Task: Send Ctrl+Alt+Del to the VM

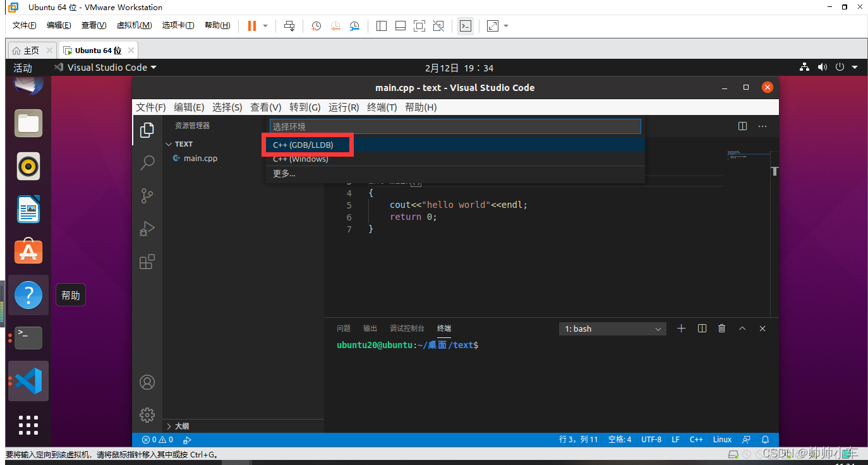Action: click(x=289, y=26)
